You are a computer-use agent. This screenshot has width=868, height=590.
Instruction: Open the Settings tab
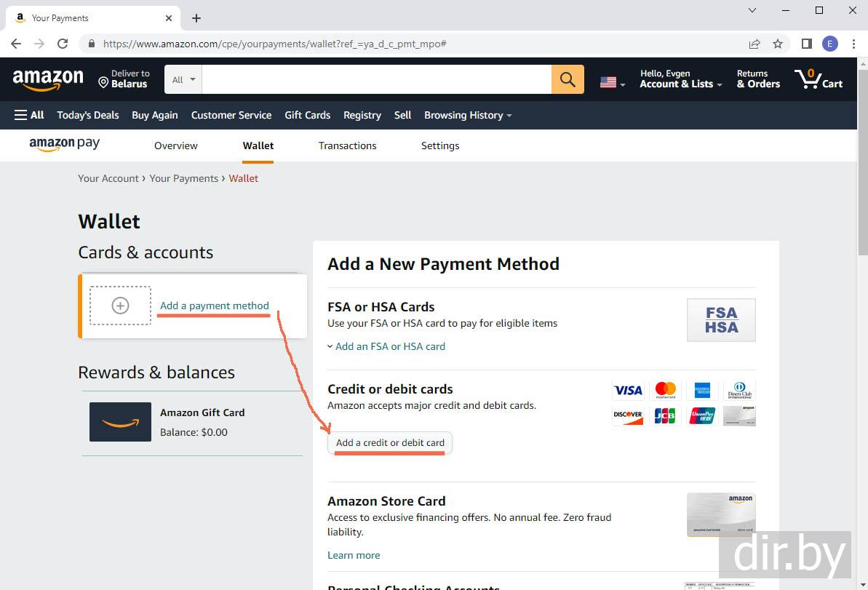[x=440, y=145]
